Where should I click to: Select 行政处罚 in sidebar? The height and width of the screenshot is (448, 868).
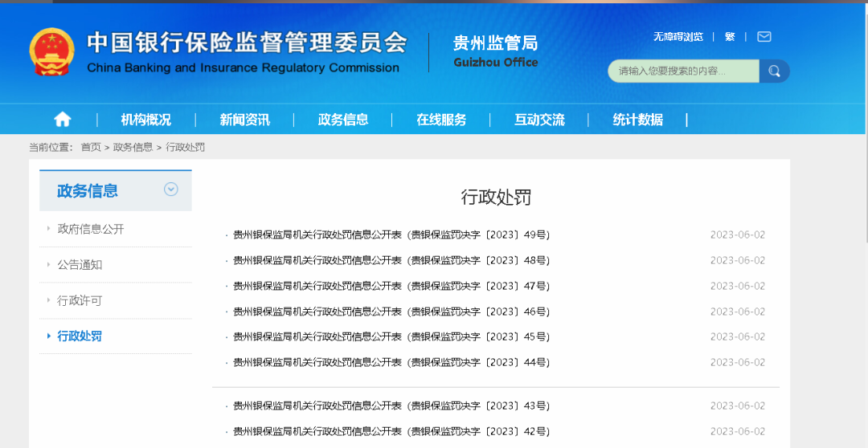point(80,336)
